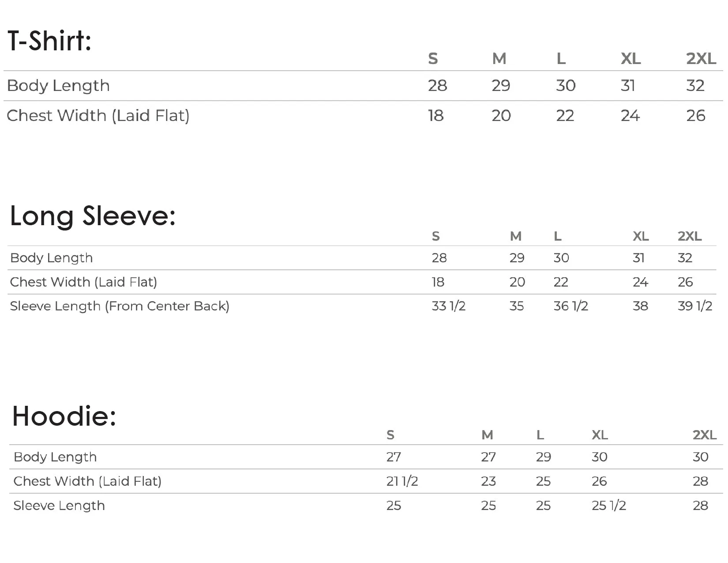This screenshot has height=563, width=728.
Task: Click T-Shirt chest width value 26
Action: (x=696, y=116)
